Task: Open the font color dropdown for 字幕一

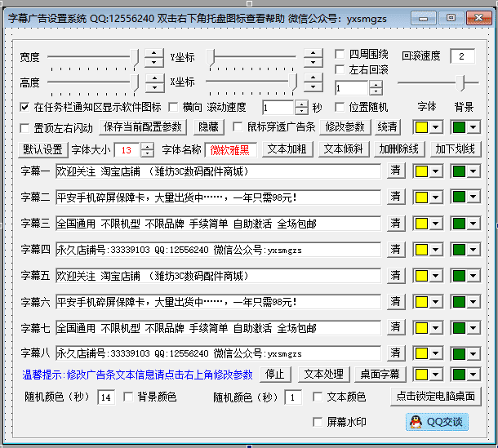Action: [436, 171]
